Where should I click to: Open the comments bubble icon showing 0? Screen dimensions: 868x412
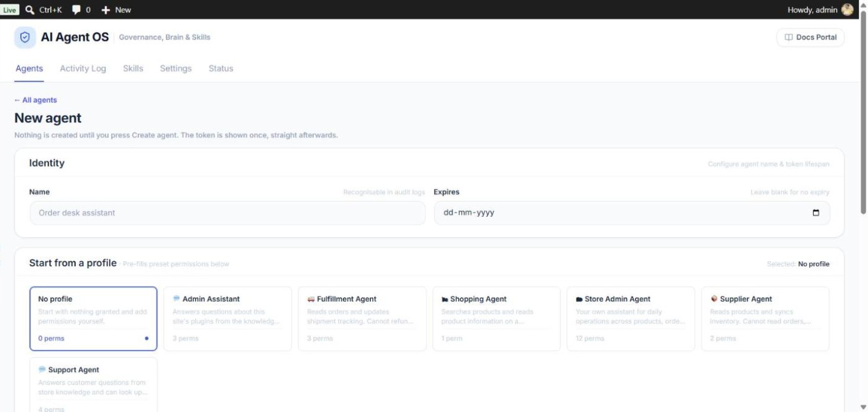[x=77, y=9]
